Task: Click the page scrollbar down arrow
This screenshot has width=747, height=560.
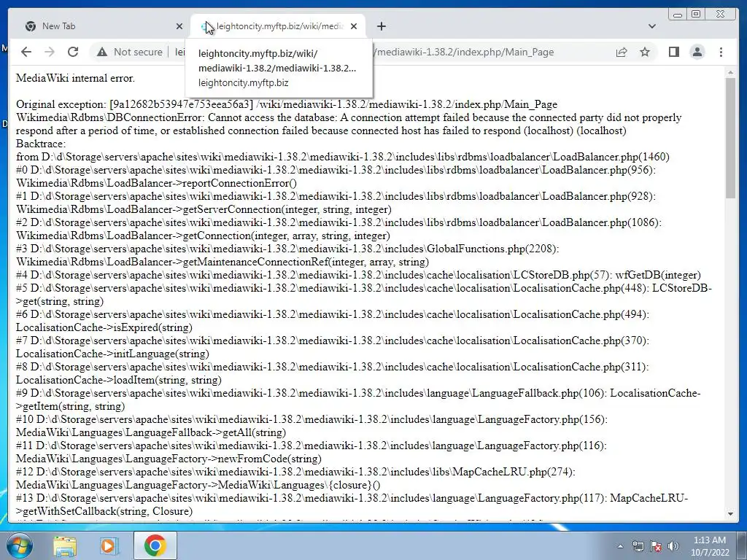Action: click(x=730, y=514)
